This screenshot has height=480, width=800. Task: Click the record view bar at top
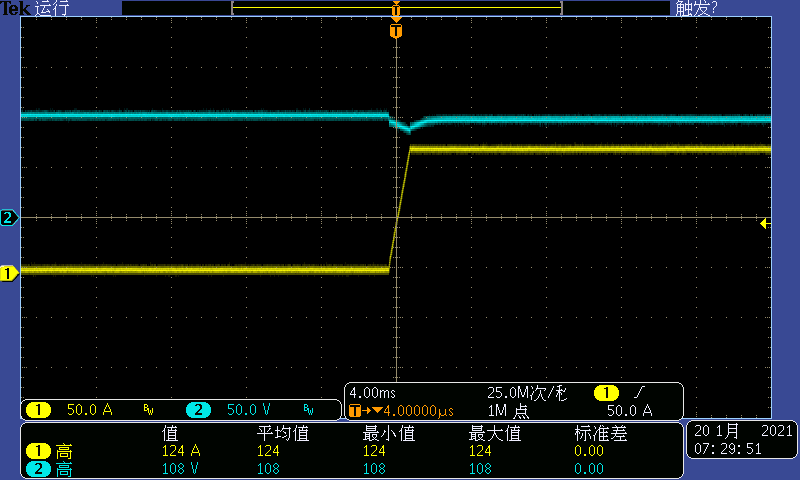pyautogui.click(x=396, y=8)
